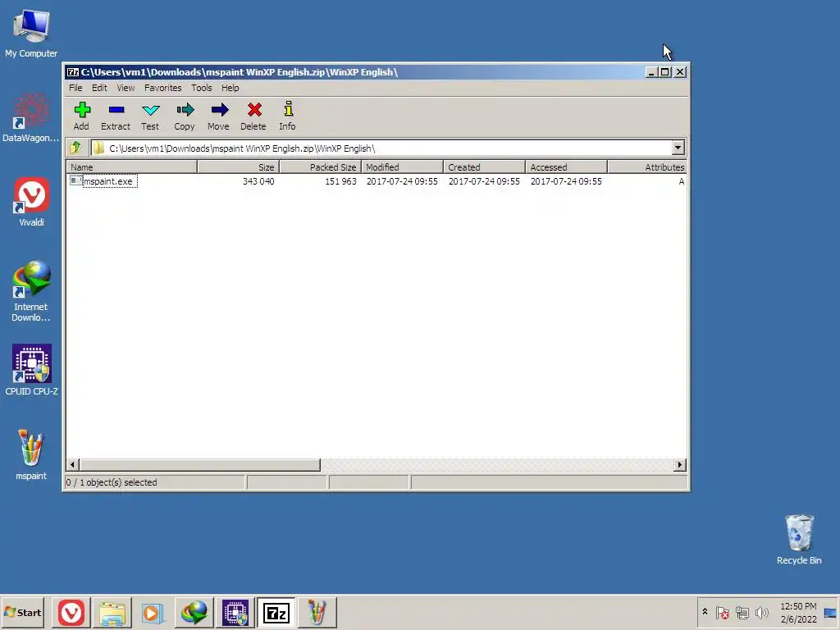Click the Show Desktop tray icon

(x=830, y=613)
